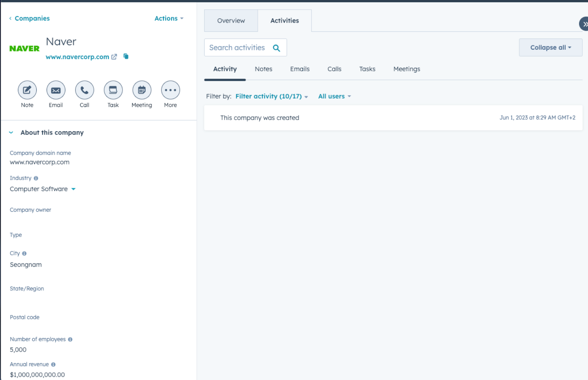This screenshot has width=588, height=380.
Task: Open the Collapse all dropdown
Action: [550, 47]
